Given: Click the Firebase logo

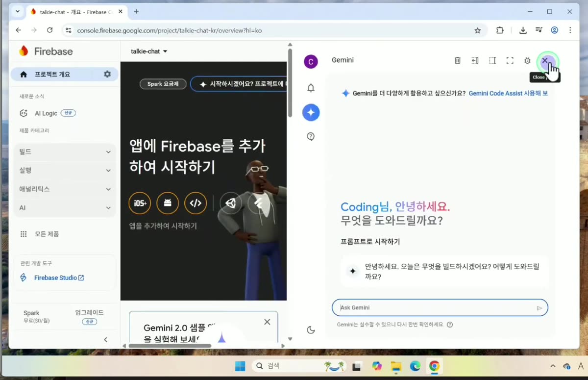Looking at the screenshot, I should [46, 51].
